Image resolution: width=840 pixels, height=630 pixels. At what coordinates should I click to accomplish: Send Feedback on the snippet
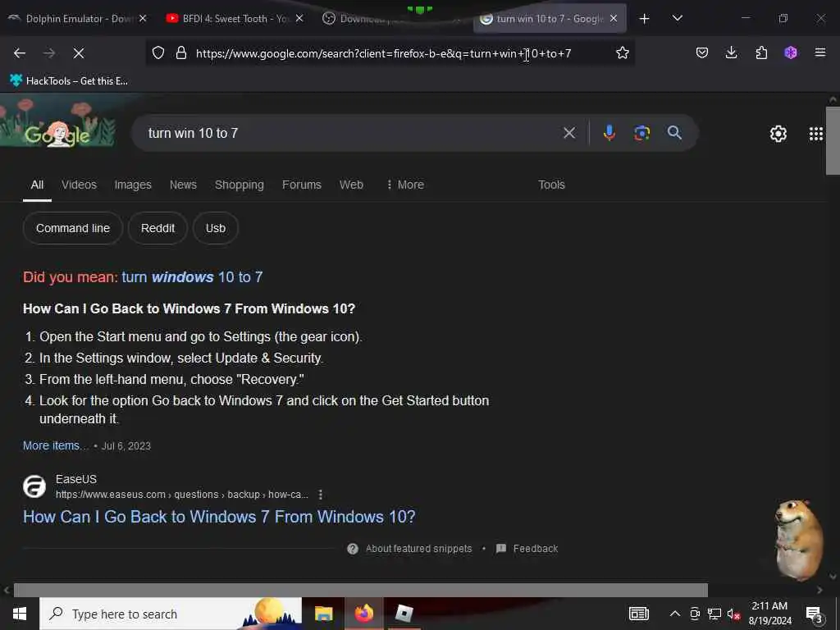pyautogui.click(x=527, y=549)
